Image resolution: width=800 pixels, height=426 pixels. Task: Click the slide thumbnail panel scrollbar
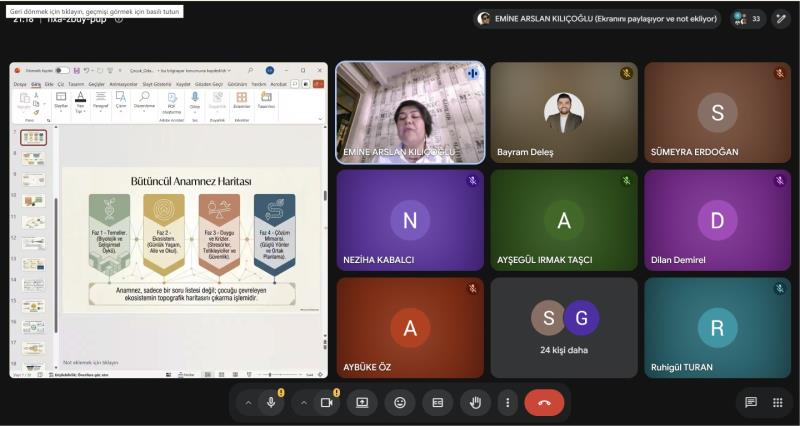(x=56, y=265)
